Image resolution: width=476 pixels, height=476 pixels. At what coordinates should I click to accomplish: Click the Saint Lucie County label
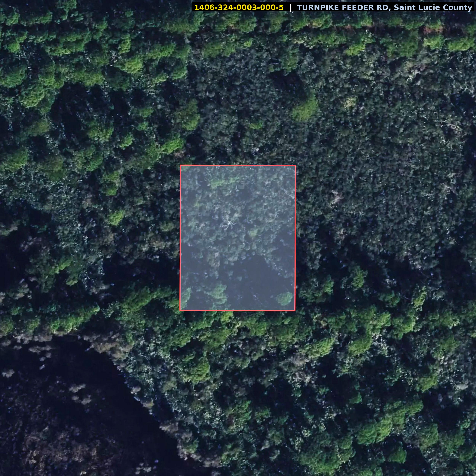tap(433, 7)
